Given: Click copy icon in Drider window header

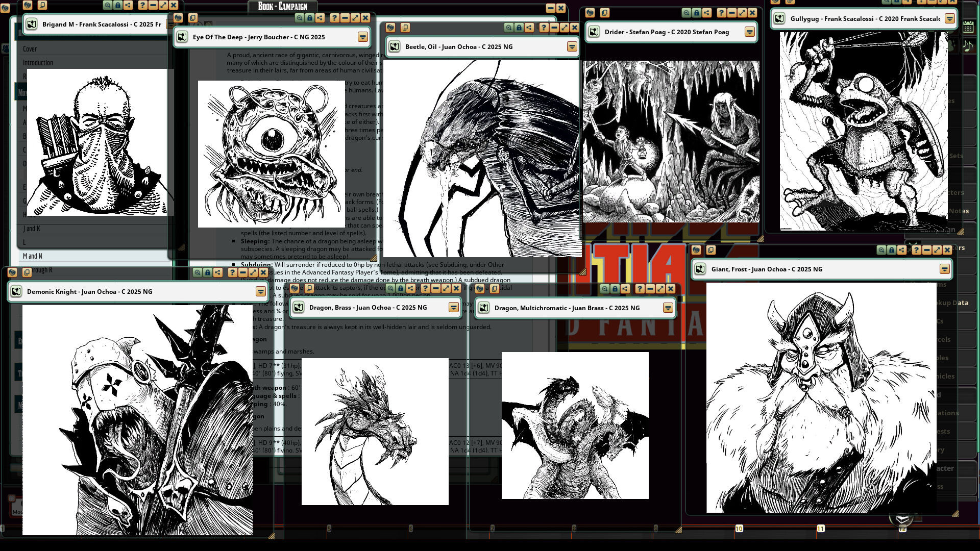Looking at the screenshot, I should [x=604, y=13].
